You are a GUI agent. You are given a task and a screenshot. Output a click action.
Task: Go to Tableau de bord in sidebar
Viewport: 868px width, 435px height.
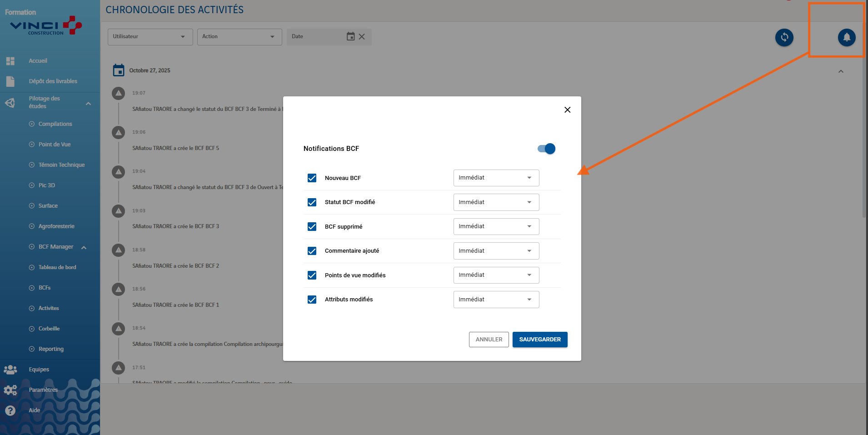click(x=57, y=267)
